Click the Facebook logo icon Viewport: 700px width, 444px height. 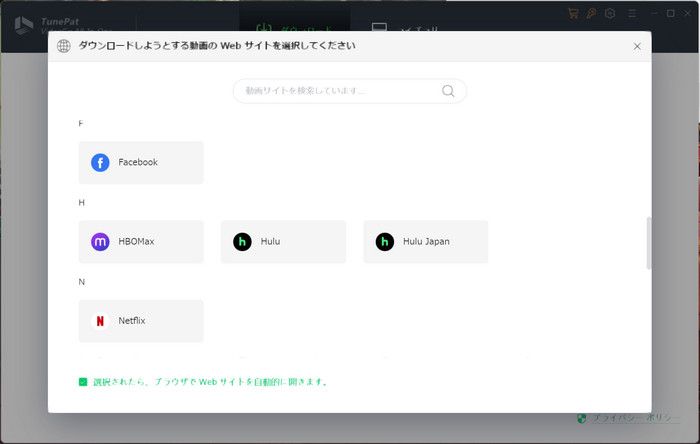(x=100, y=162)
